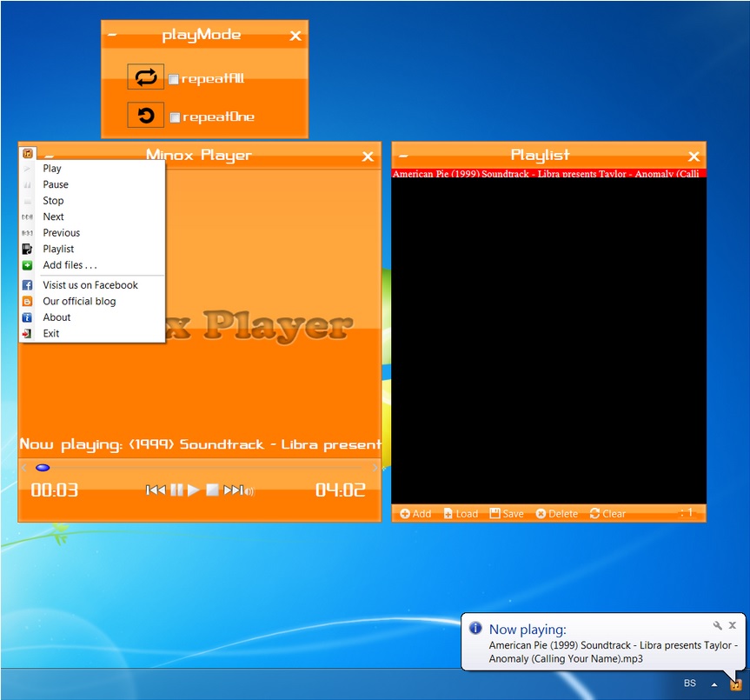Choose Add files... from the context menu

pos(70,265)
